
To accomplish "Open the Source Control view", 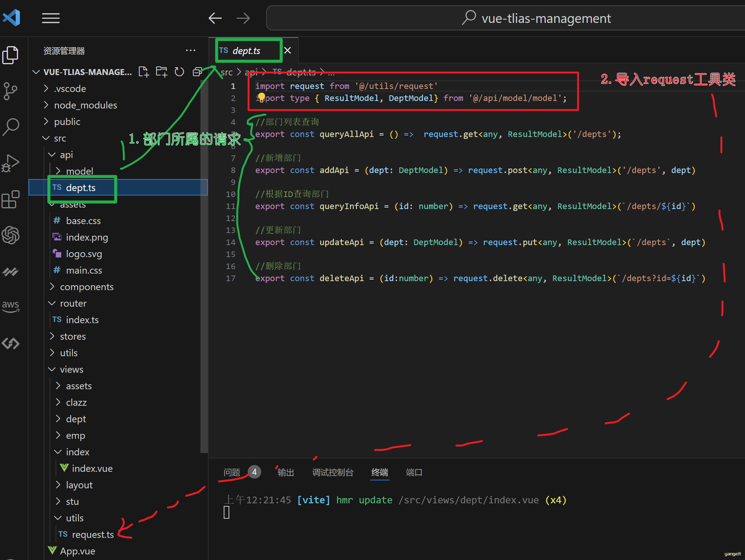I will tap(11, 91).
